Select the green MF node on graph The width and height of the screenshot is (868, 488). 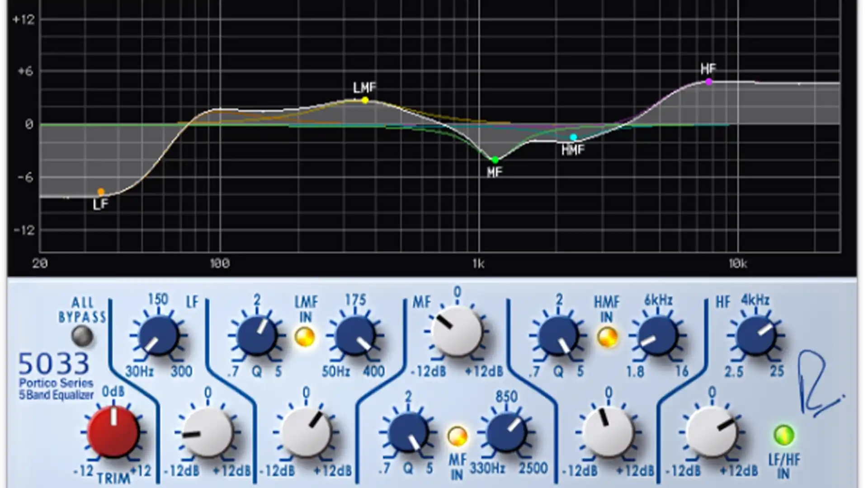pos(495,160)
